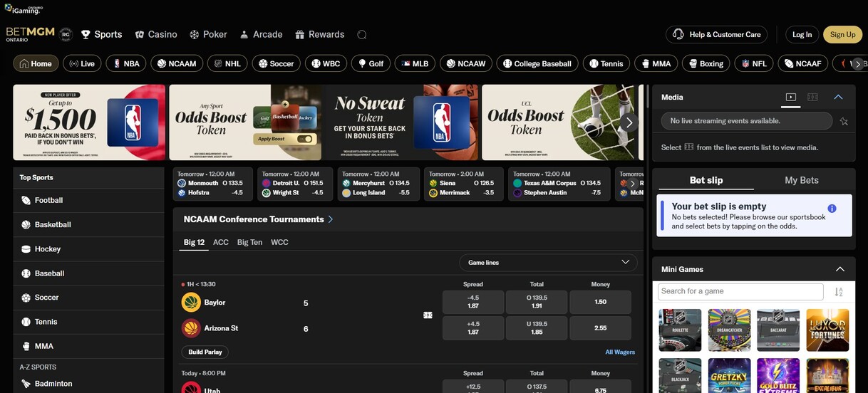Open Monmouth vs Hofstra upcoming game card
Screen dimensions: 868x393
(x=212, y=183)
